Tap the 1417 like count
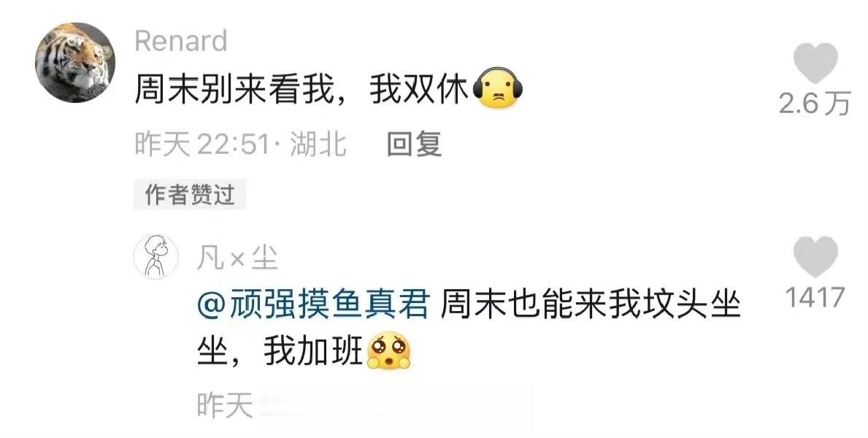 815,297
